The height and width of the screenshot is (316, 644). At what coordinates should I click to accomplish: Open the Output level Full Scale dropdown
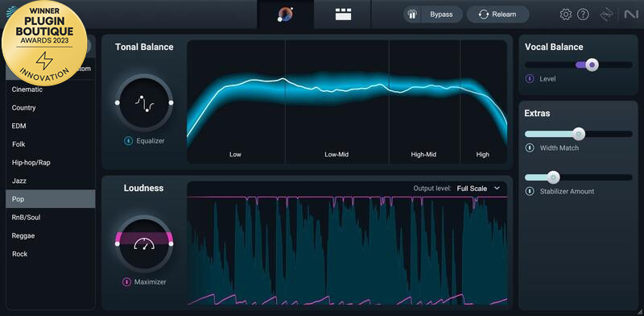click(478, 189)
